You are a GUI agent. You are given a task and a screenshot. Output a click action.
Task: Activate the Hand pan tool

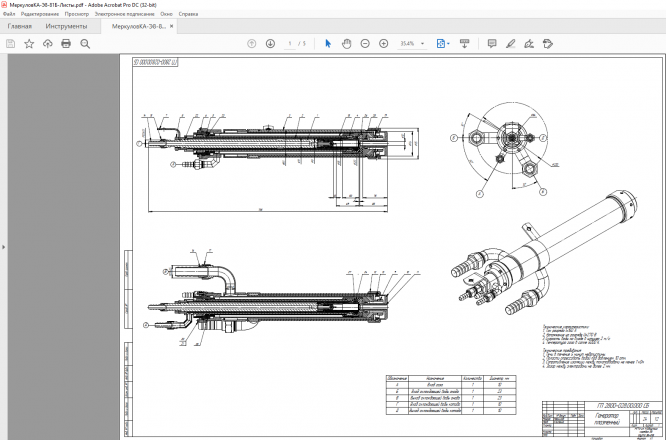346,44
